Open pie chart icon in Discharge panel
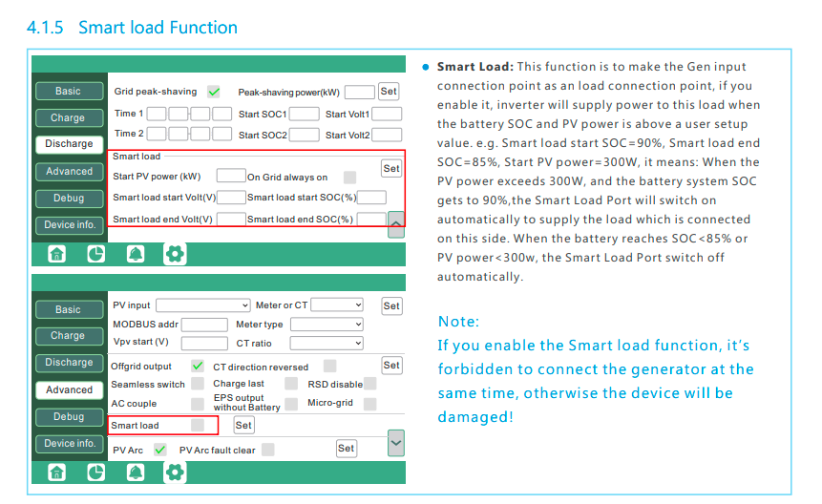Viewport: 822px width, 504px height. click(x=96, y=254)
